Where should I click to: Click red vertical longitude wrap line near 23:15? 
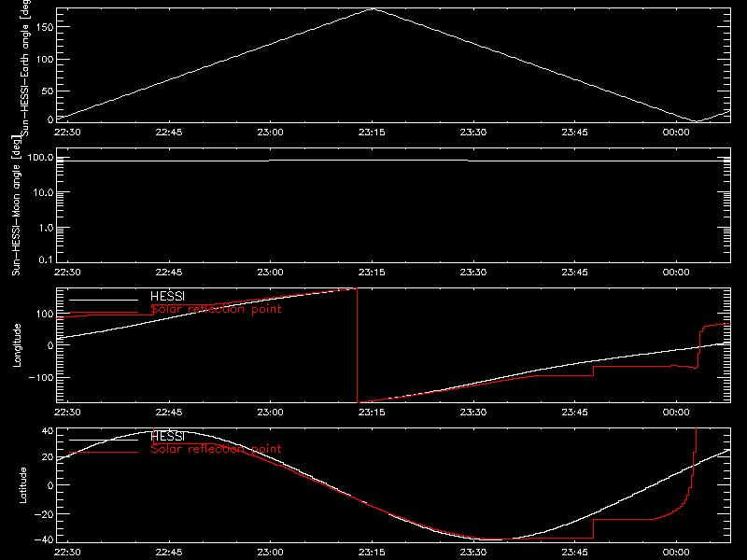[x=357, y=345]
